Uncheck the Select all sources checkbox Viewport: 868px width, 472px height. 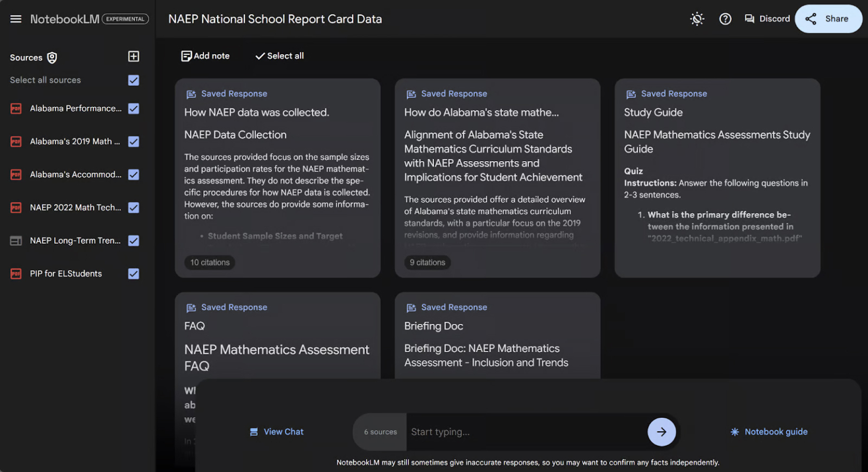point(133,80)
